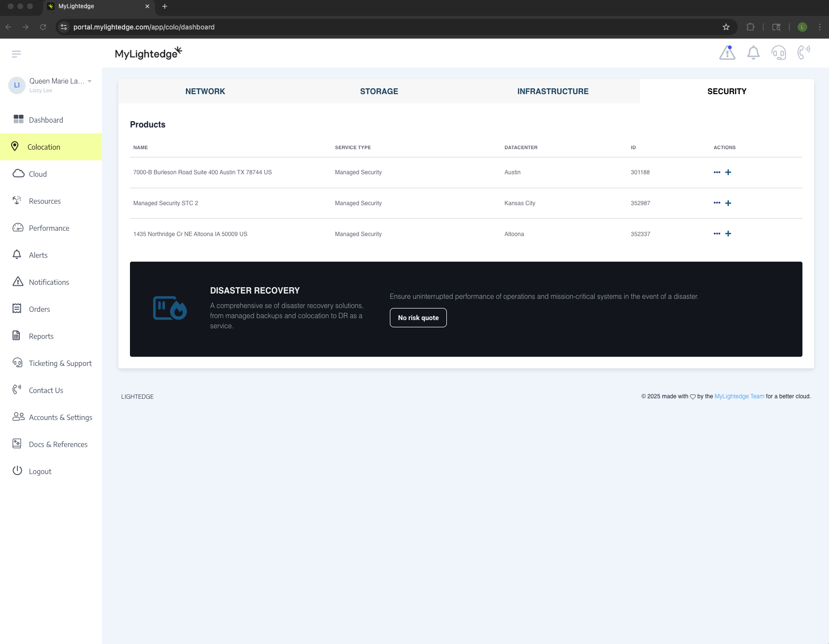Viewport: 829px width, 644px height.
Task: Bookmark this page with the star icon
Action: pyautogui.click(x=726, y=27)
